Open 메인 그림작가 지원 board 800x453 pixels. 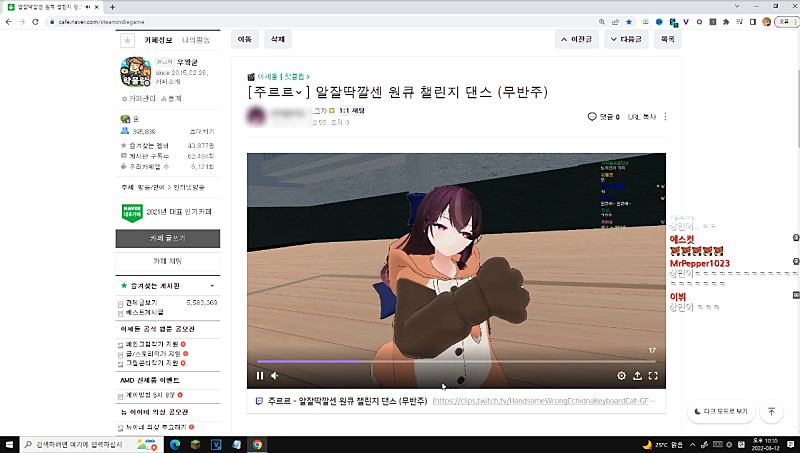pos(153,344)
